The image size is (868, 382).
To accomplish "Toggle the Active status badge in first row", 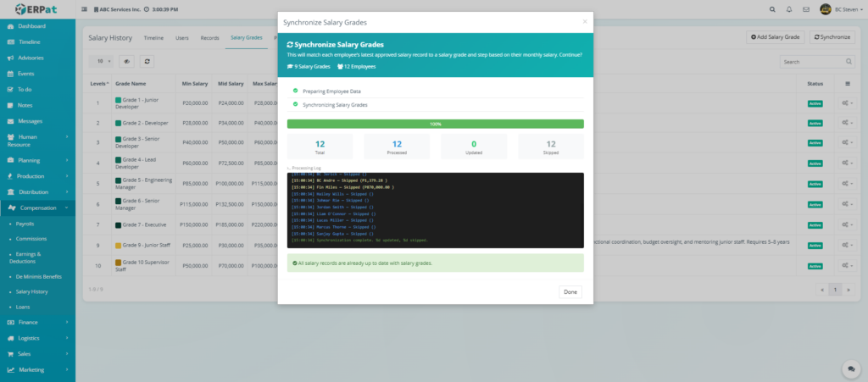I will 815,102.
